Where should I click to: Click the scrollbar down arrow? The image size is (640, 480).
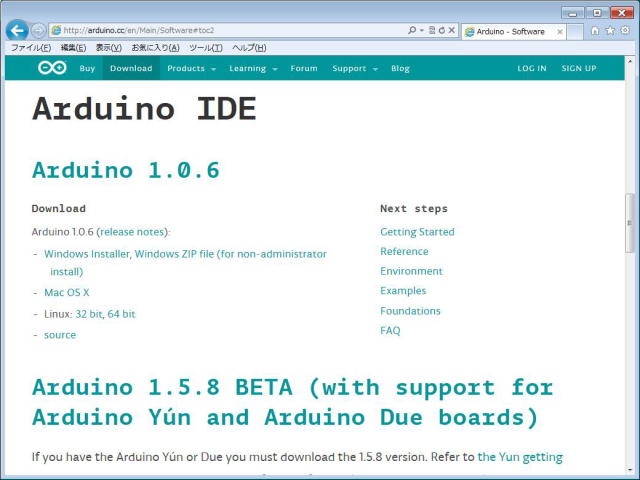point(630,471)
